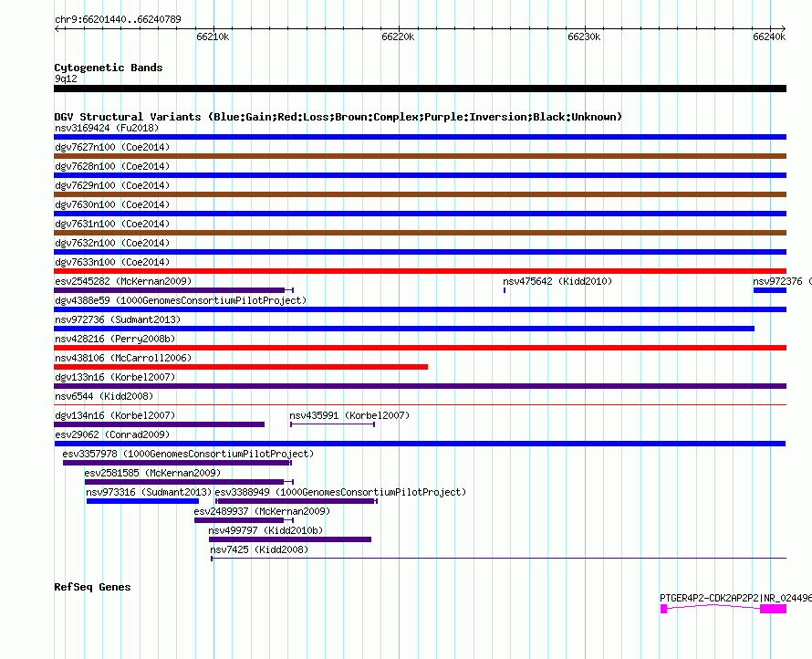The image size is (812, 659).
Task: Select the short blue nsv972376 bar
Action: point(770,290)
